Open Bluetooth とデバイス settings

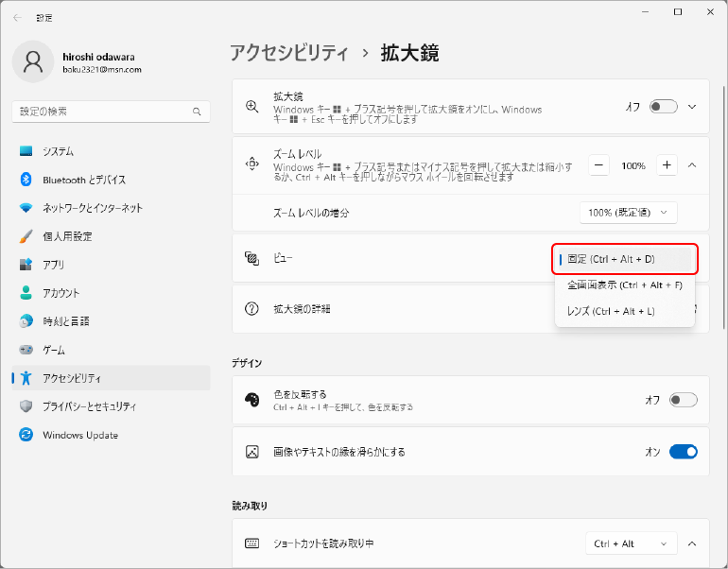coord(83,180)
